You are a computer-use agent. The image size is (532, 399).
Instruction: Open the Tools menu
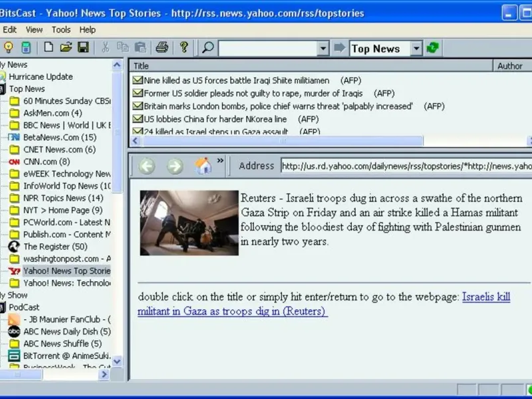point(61,30)
